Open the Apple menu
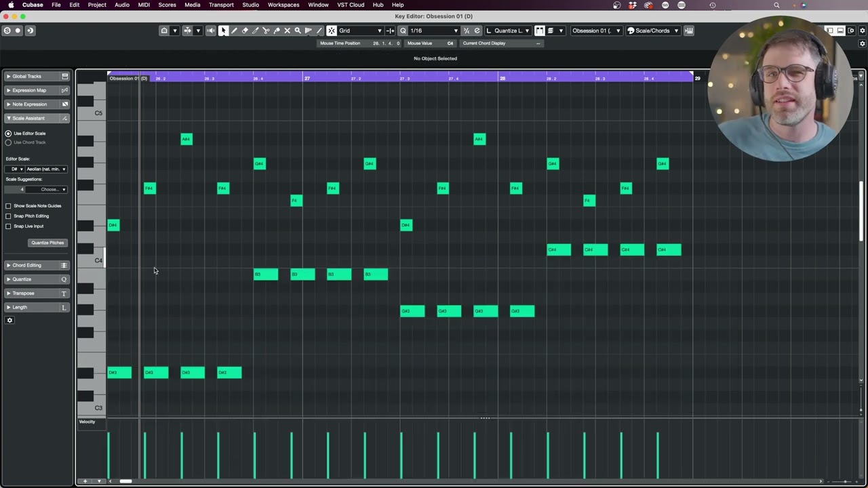Screen dimensions: 868x488 pyautogui.click(x=11, y=5)
